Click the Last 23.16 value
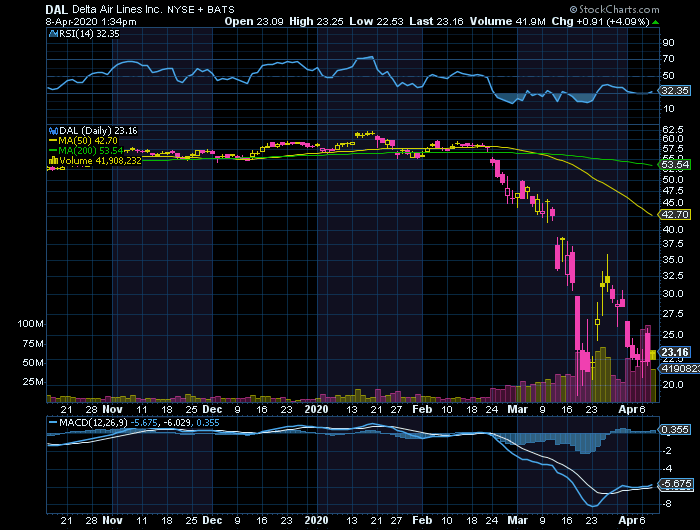The width and height of the screenshot is (700, 530). 436,21
